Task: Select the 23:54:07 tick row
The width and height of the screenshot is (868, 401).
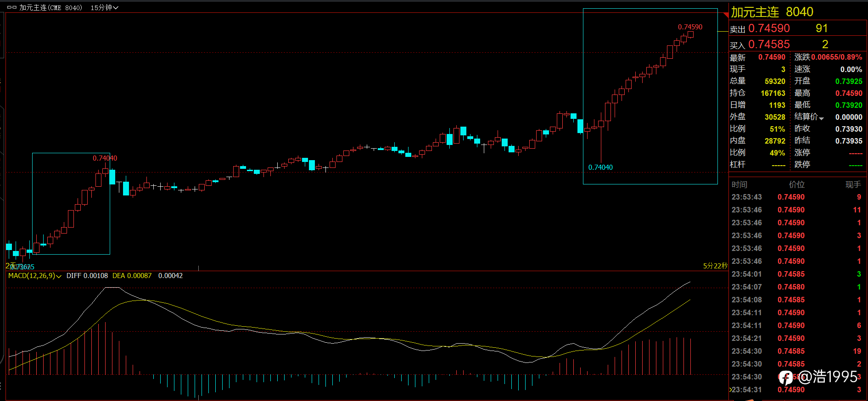Action: pyautogui.click(x=798, y=287)
